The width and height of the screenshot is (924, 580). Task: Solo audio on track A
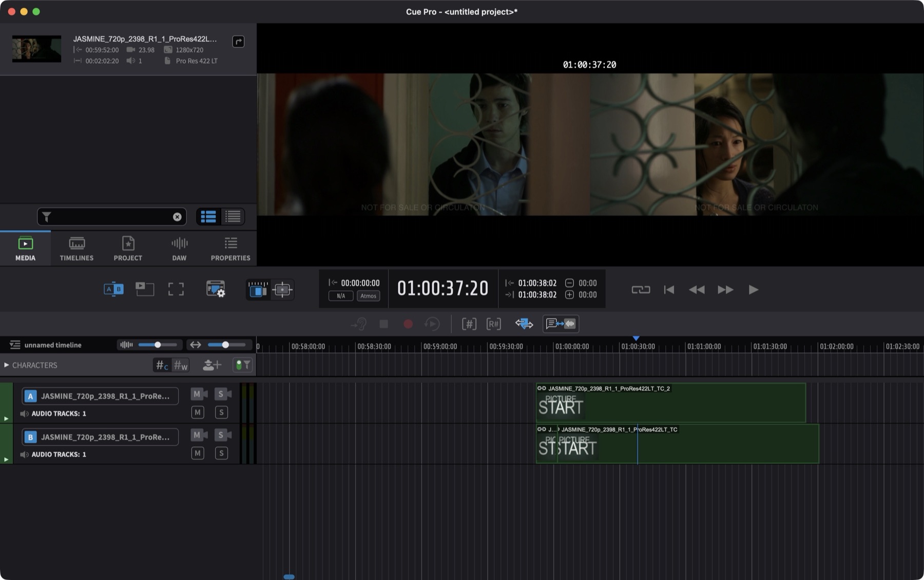coord(221,412)
